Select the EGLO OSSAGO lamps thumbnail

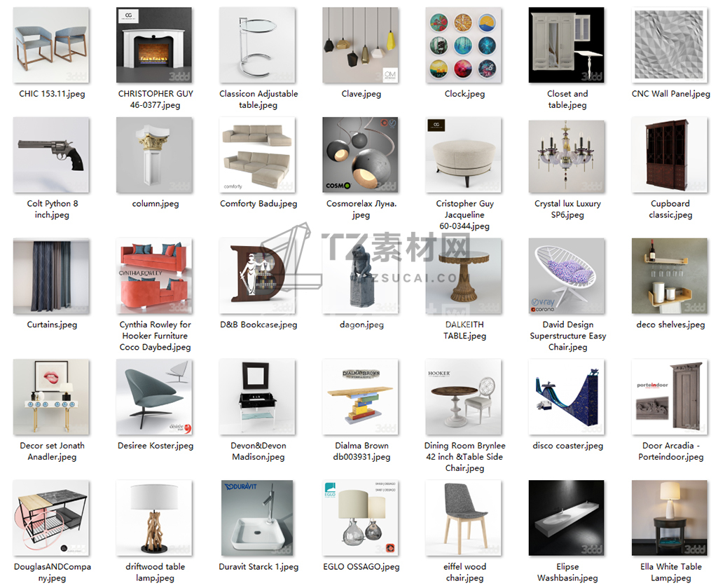[361, 518]
